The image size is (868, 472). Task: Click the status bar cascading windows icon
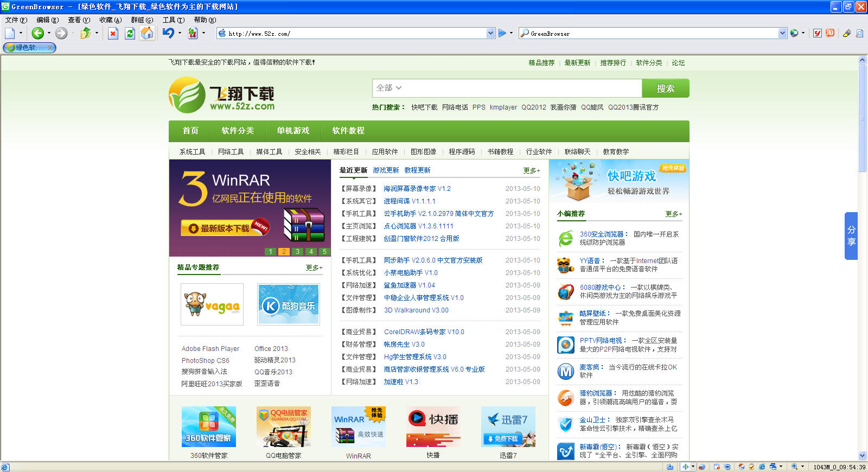point(773,467)
